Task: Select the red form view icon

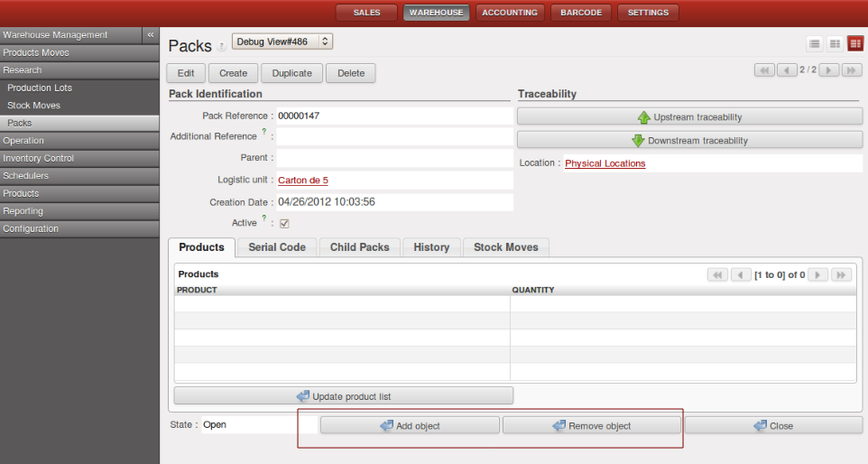Action: 854,43
